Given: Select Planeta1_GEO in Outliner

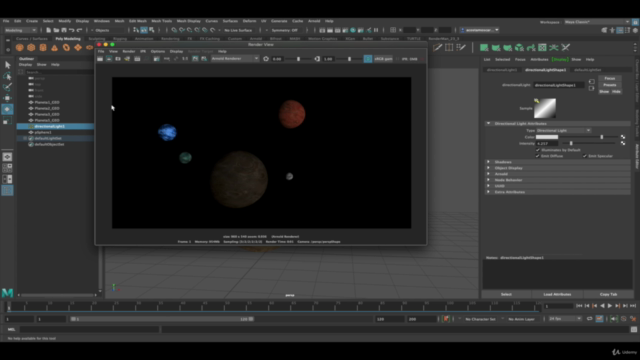Looking at the screenshot, I should pos(47,102).
